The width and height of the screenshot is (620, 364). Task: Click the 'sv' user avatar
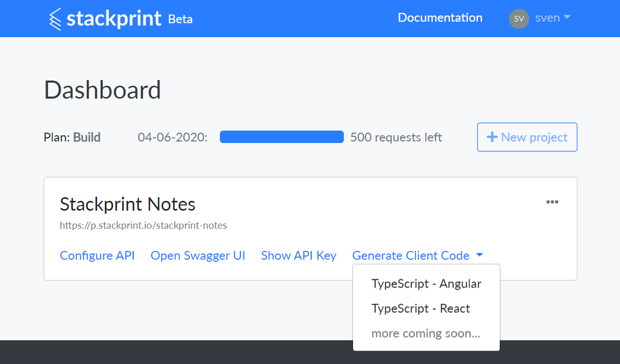pyautogui.click(x=519, y=19)
